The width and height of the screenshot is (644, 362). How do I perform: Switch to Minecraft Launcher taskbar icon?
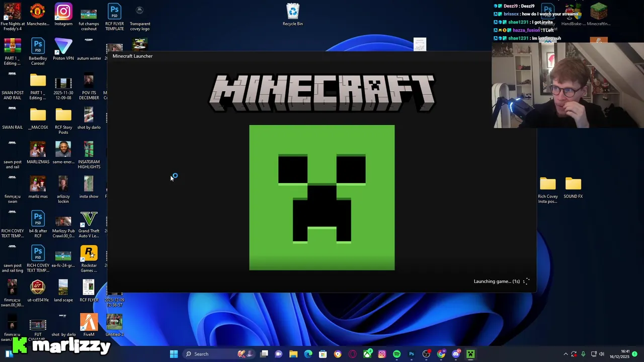(x=470, y=354)
